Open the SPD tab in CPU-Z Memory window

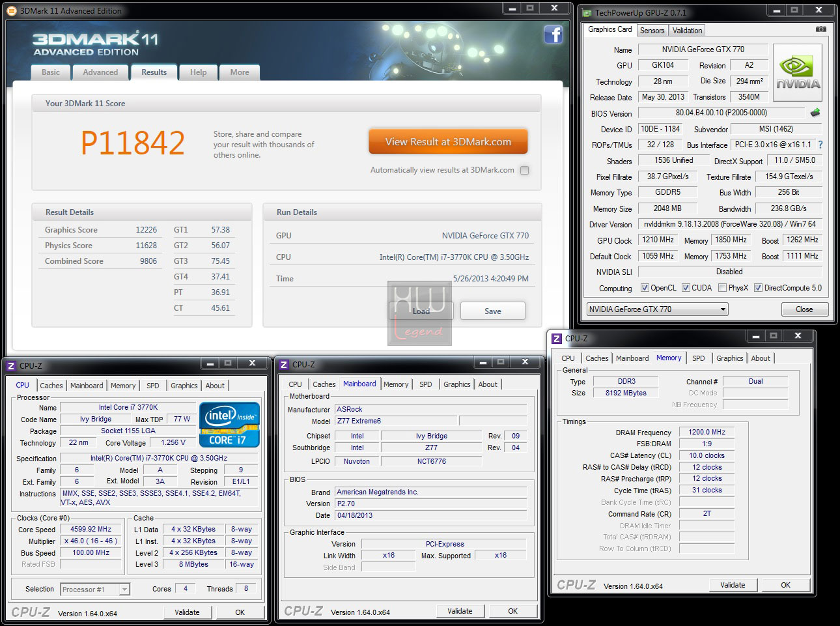698,358
